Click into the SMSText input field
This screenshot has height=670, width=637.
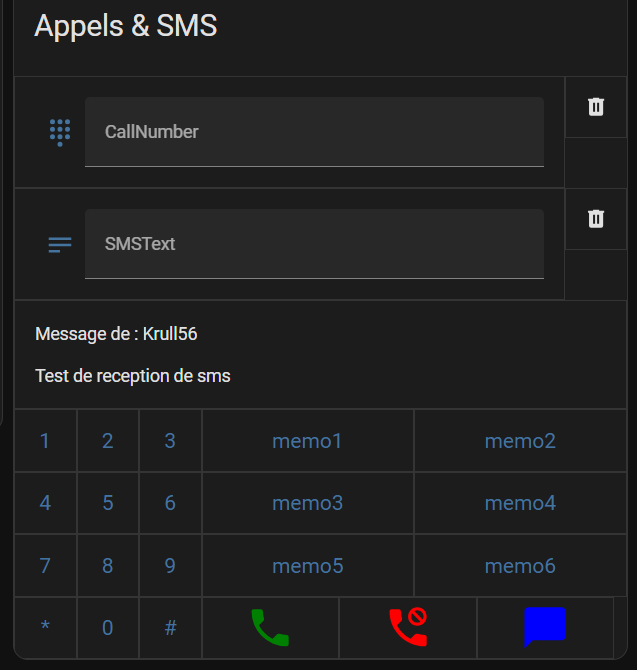tap(314, 244)
